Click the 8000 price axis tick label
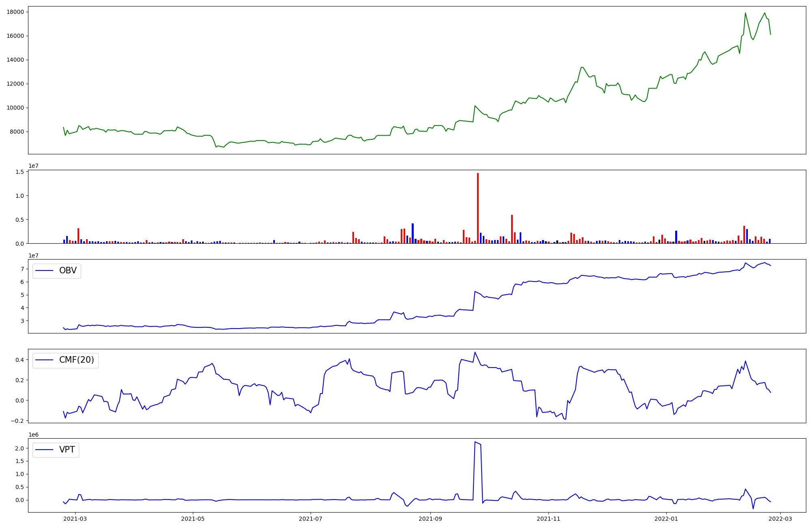 pyautogui.click(x=17, y=132)
